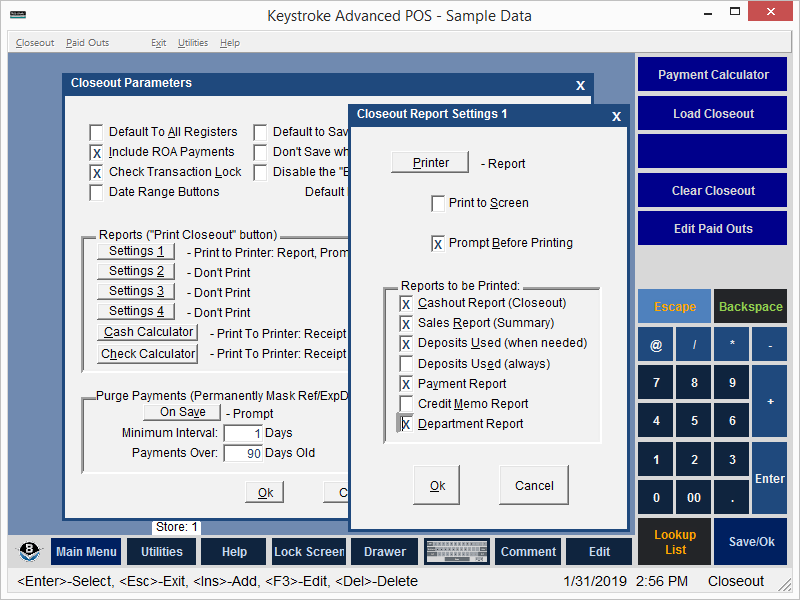Enable Deposits Used (always) option
800x600 pixels.
(406, 364)
